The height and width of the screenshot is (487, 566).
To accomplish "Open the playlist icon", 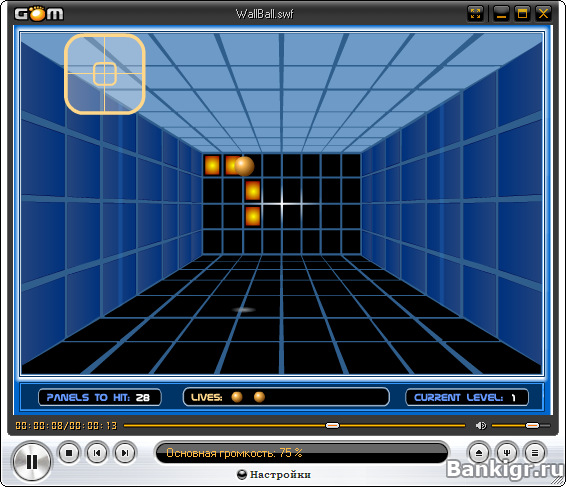I will [535, 453].
